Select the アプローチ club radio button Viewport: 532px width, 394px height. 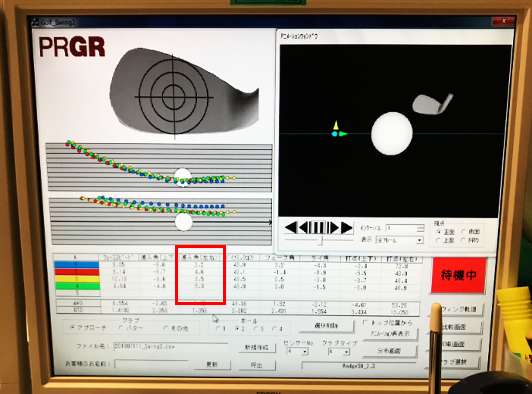72,327
